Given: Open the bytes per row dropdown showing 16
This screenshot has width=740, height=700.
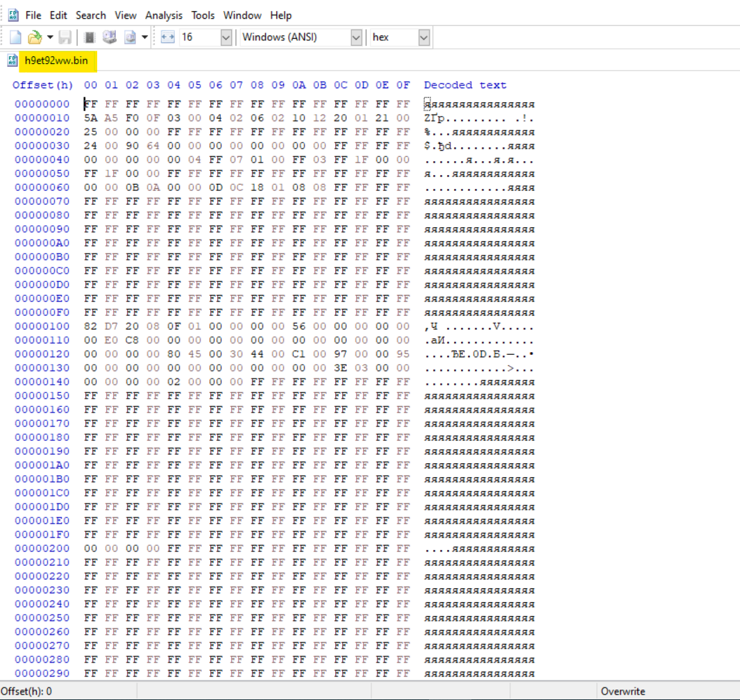Looking at the screenshot, I should point(226,37).
